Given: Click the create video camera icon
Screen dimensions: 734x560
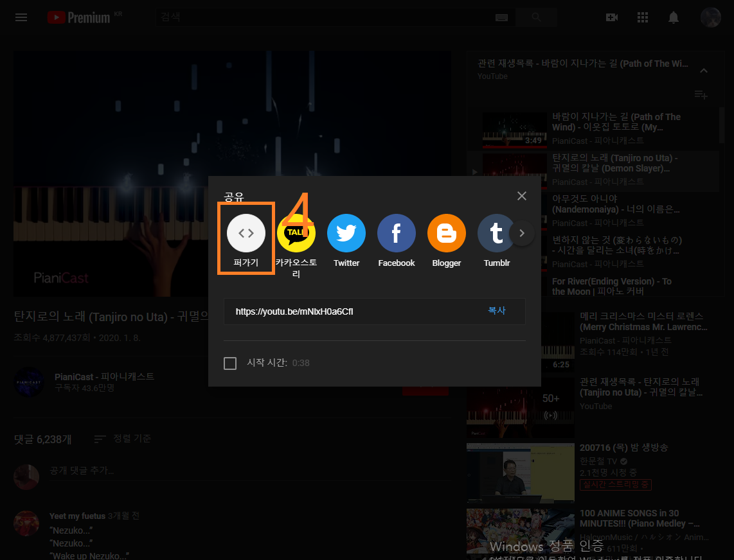Looking at the screenshot, I should pos(612,17).
